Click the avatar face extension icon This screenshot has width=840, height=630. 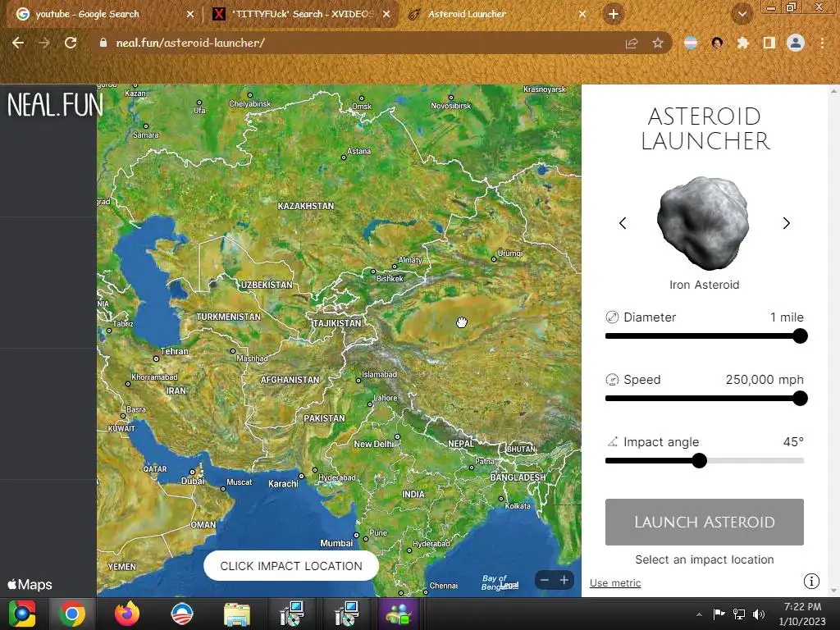coord(717,43)
